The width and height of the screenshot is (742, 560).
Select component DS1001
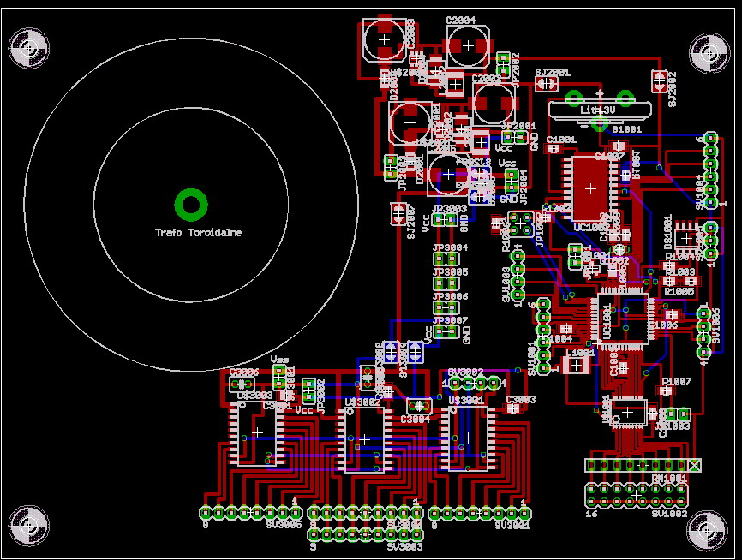point(686,238)
